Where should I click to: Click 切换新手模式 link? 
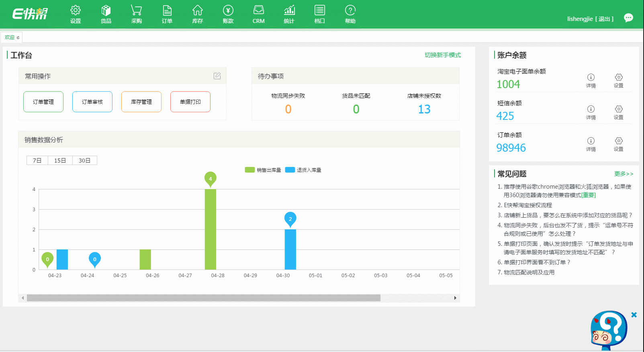pyautogui.click(x=443, y=55)
